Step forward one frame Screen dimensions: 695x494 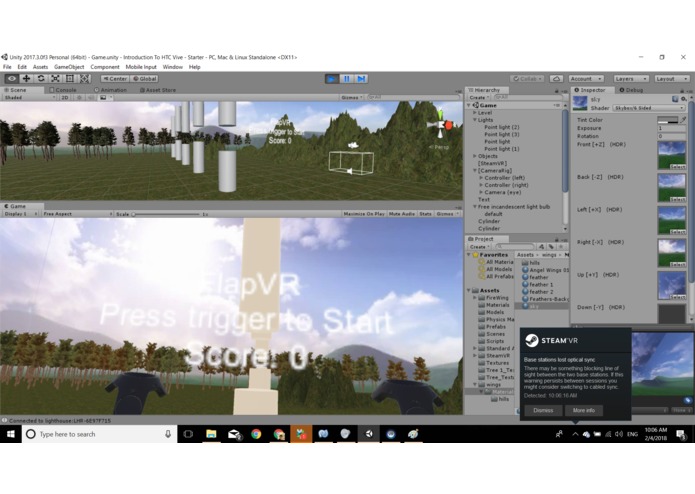tap(362, 79)
